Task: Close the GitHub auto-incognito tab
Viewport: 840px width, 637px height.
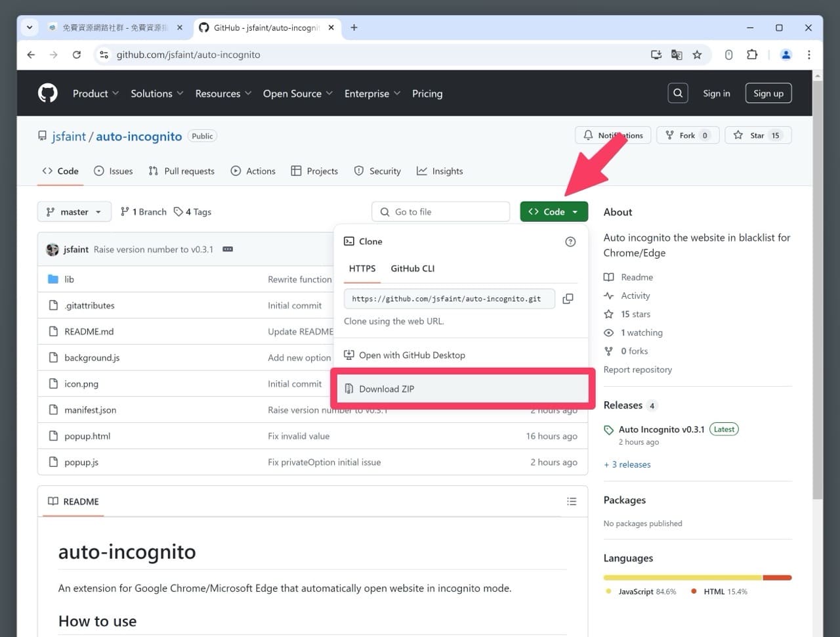Action: (331, 28)
